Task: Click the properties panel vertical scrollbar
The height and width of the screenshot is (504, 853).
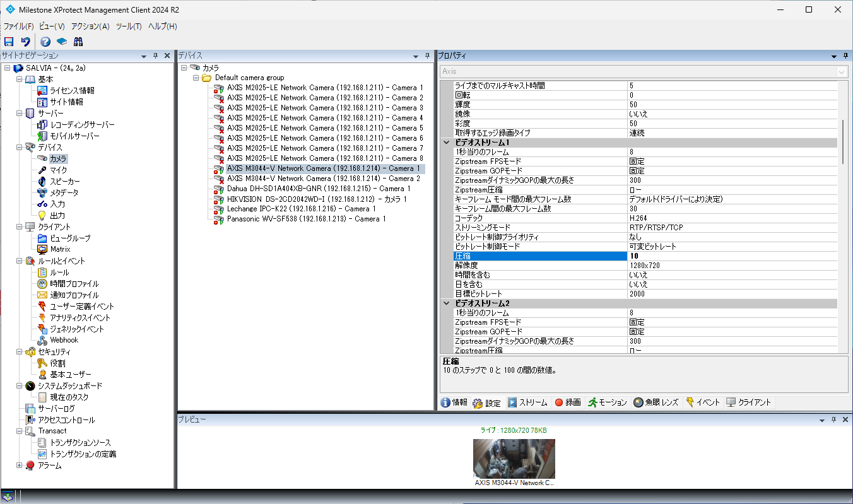Action: point(843,142)
